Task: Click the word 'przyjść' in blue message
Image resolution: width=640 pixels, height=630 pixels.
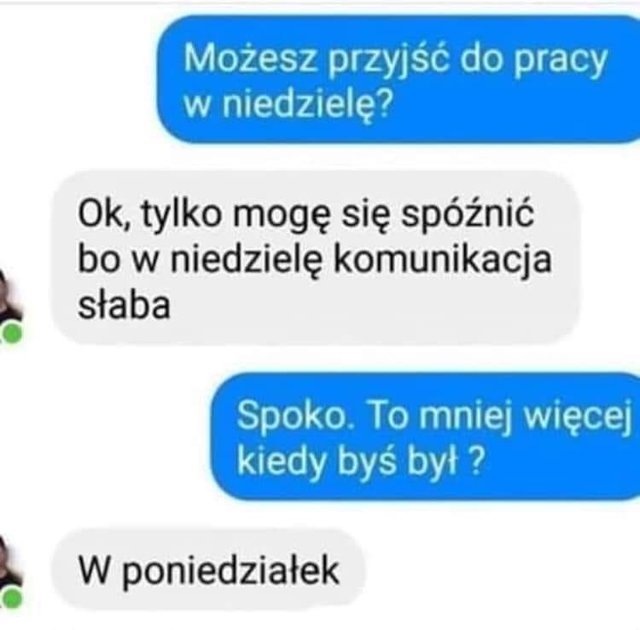Action: pyautogui.click(x=388, y=59)
